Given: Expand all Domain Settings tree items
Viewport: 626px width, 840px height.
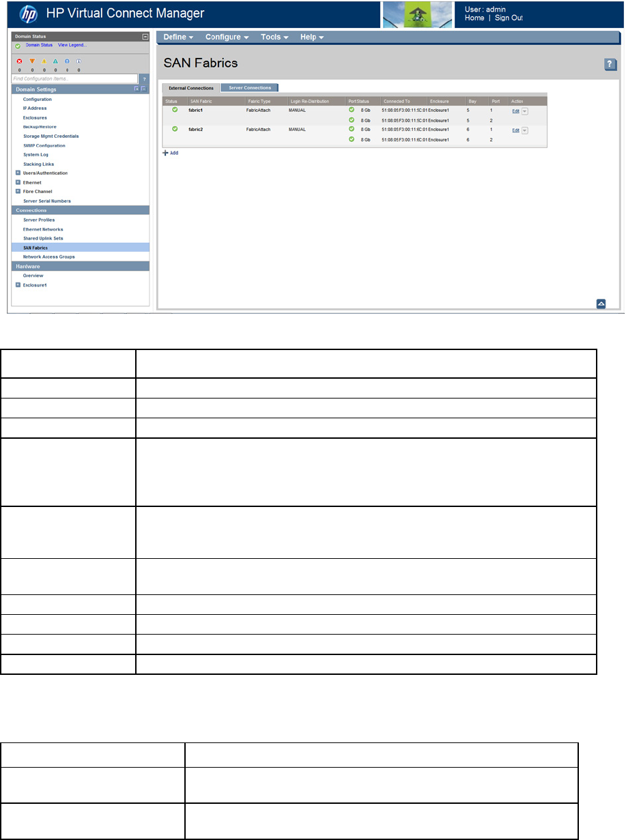Looking at the screenshot, I should (137, 89).
